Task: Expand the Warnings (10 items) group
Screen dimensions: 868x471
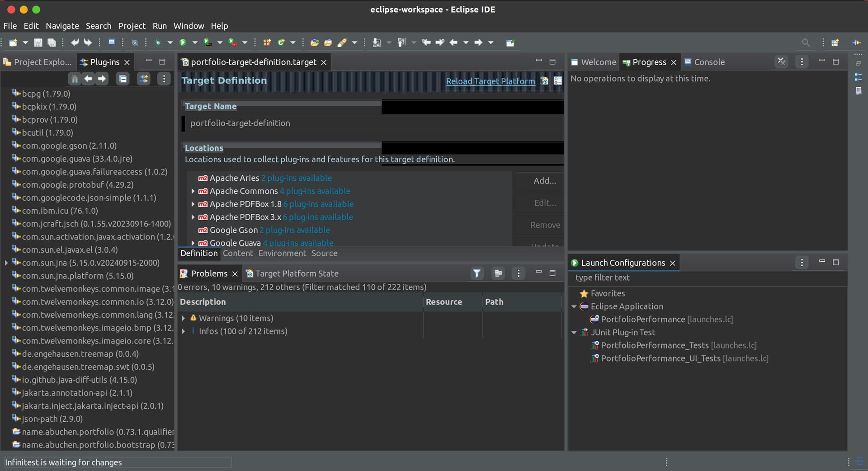Action: coord(184,318)
